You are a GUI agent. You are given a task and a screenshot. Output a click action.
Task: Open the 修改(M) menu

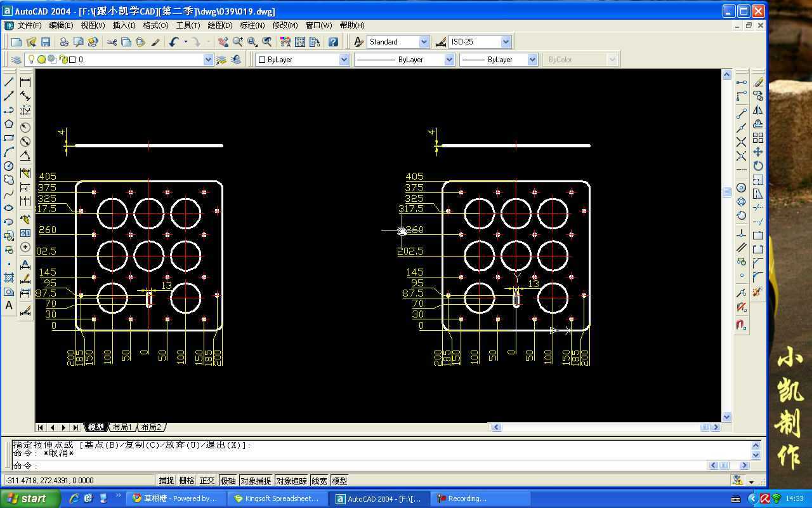285,25
